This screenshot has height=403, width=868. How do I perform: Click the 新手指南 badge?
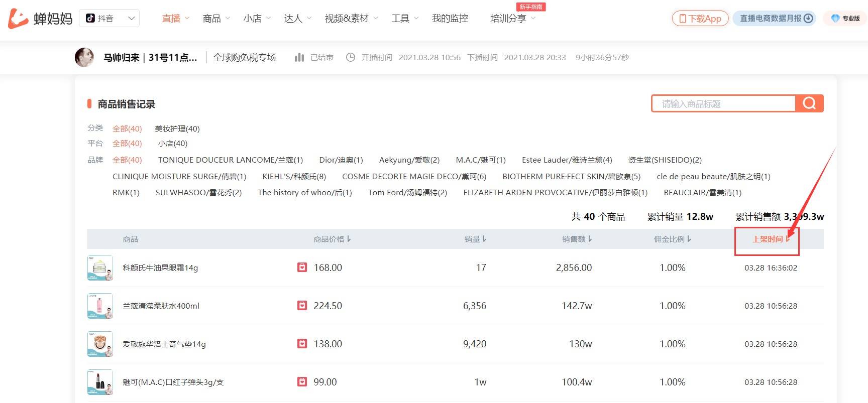point(531,7)
